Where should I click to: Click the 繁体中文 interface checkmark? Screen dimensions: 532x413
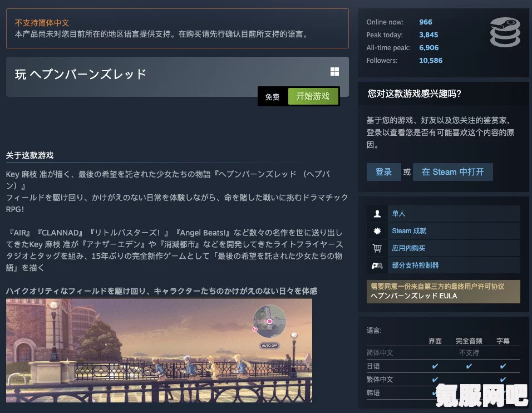pyautogui.click(x=435, y=380)
